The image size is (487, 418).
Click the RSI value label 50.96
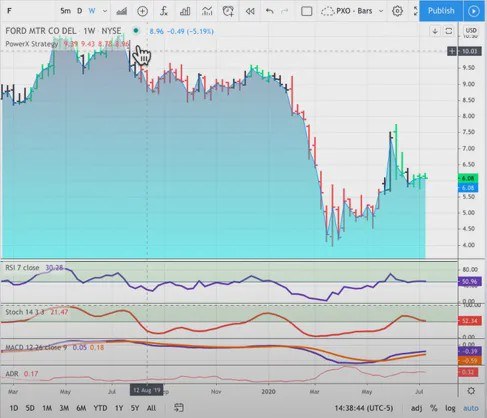(469, 282)
